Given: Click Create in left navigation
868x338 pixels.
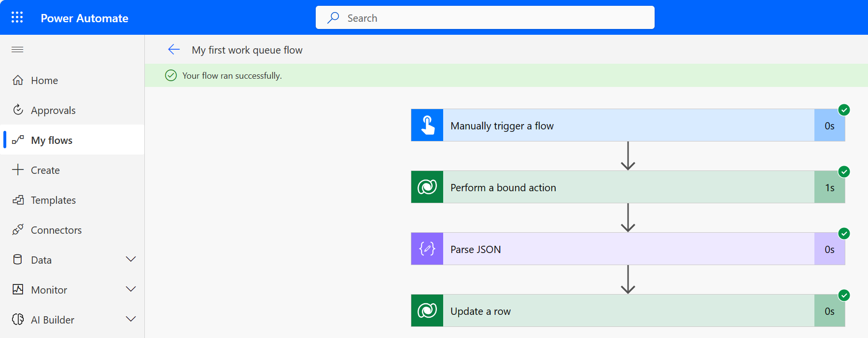Looking at the screenshot, I should [x=45, y=170].
